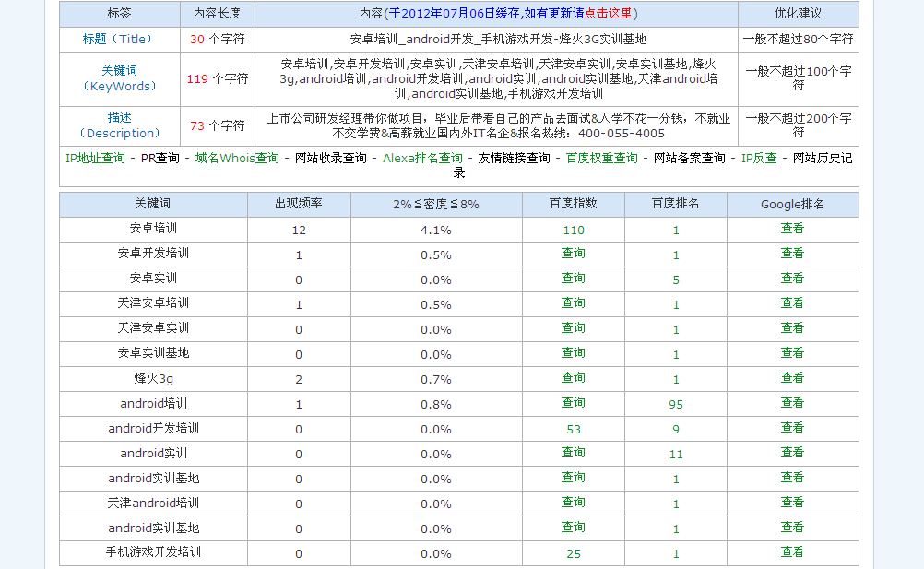Viewport: 924px width, 569px height.
Task: Open the 标题 (Title) tag link
Action: tap(117, 39)
